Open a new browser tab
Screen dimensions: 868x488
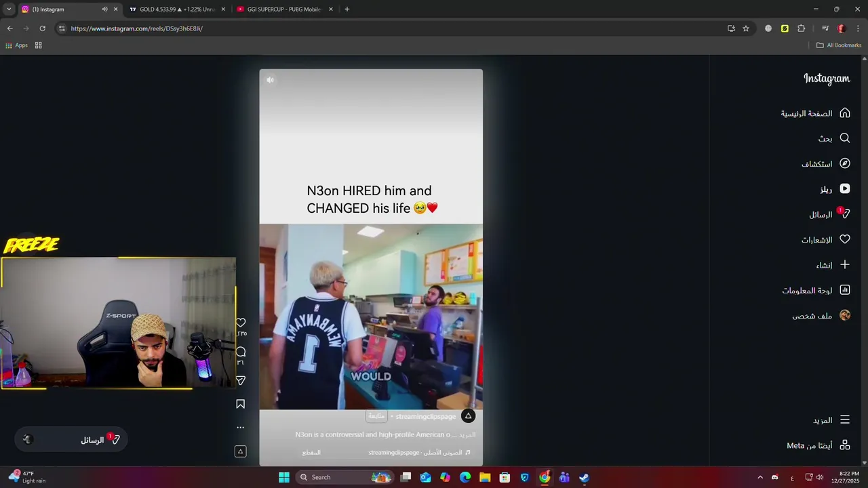pyautogui.click(x=347, y=9)
